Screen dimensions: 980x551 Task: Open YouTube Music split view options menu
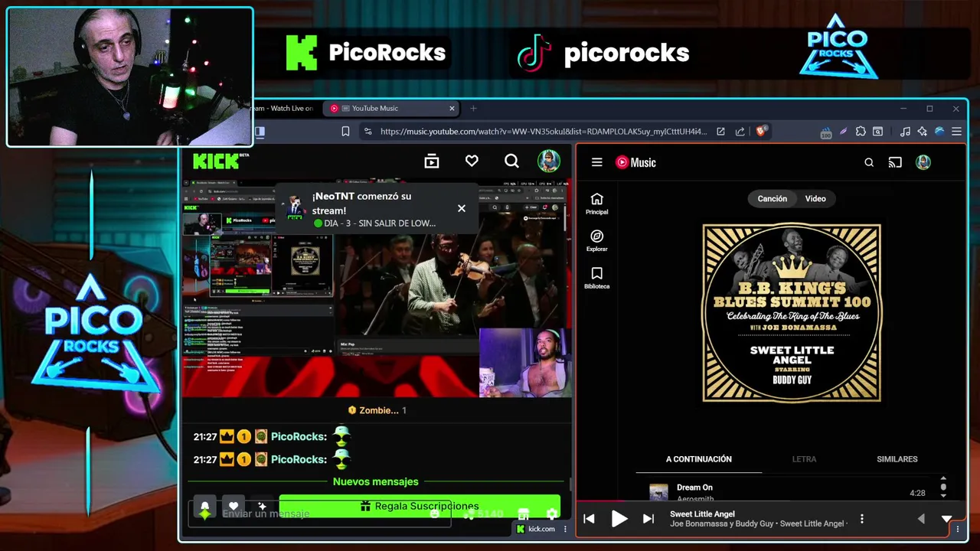(957, 529)
